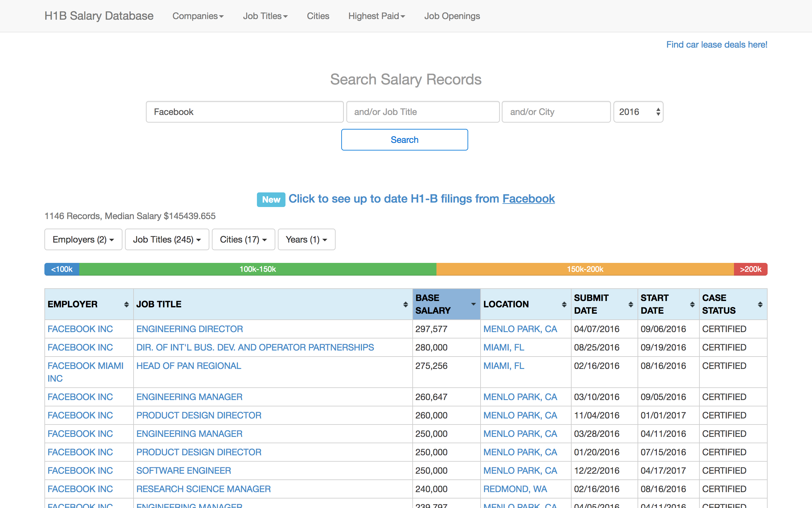Open the 2016 year select box
Image resolution: width=812 pixels, height=508 pixels.
(638, 112)
